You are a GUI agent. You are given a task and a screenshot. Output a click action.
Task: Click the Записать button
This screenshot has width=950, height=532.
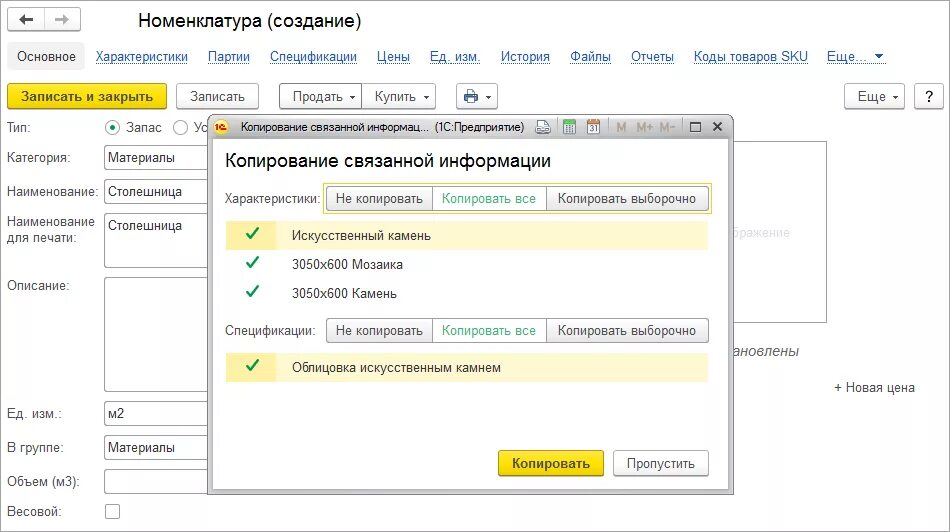pyautogui.click(x=218, y=96)
